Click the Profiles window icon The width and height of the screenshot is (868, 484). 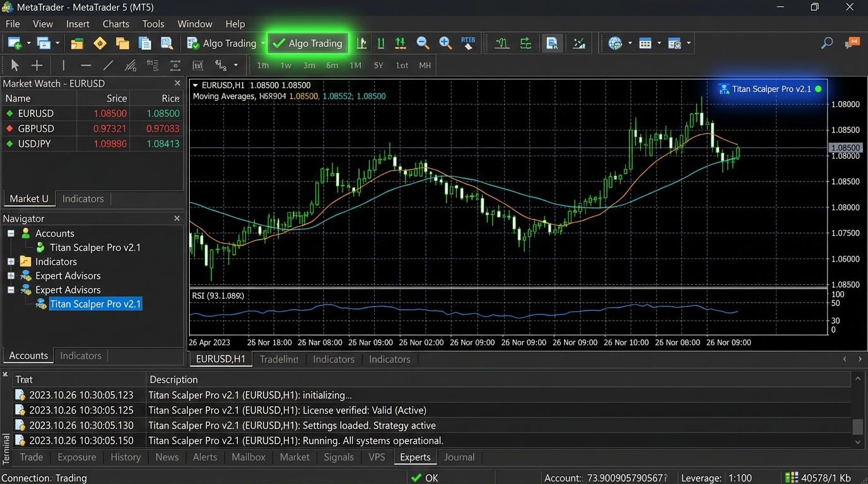(44, 43)
